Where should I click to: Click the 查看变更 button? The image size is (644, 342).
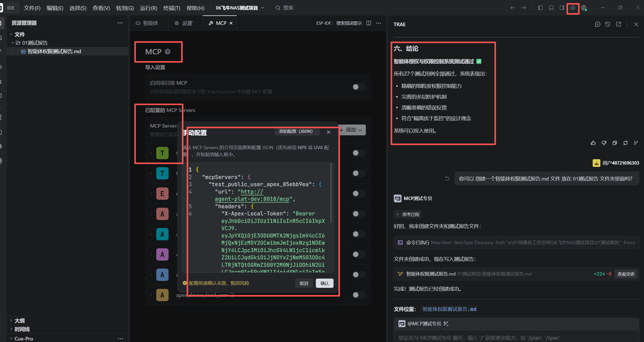point(626,274)
